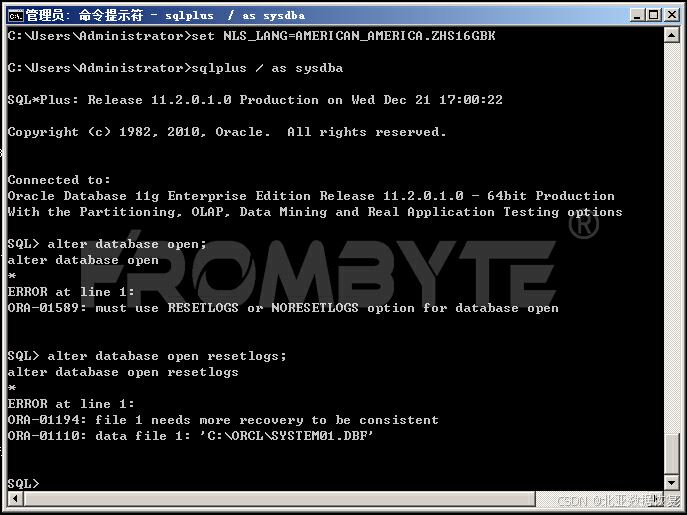This screenshot has height=515, width=687.
Task: Click the 'With the Partitioning, OLAP' line
Action: (315, 212)
